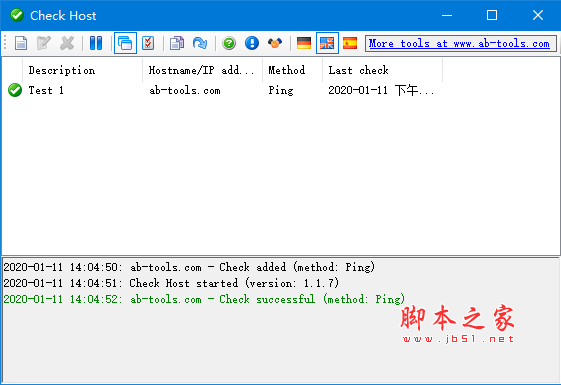Maximize the Check Host window

tap(492, 15)
